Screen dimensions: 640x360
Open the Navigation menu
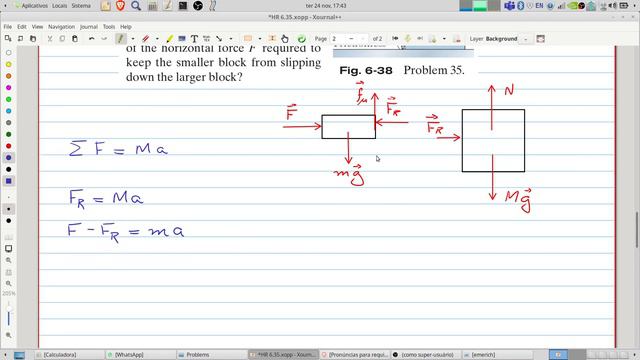click(x=61, y=27)
